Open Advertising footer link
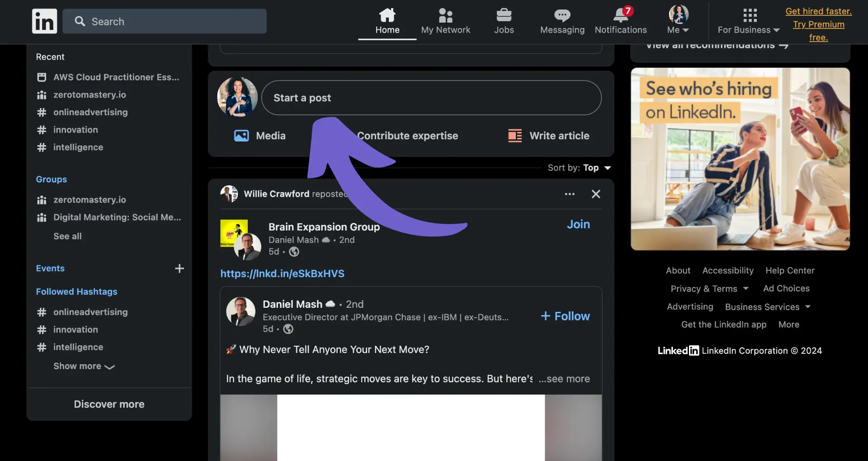This screenshot has height=461, width=868. tap(690, 306)
